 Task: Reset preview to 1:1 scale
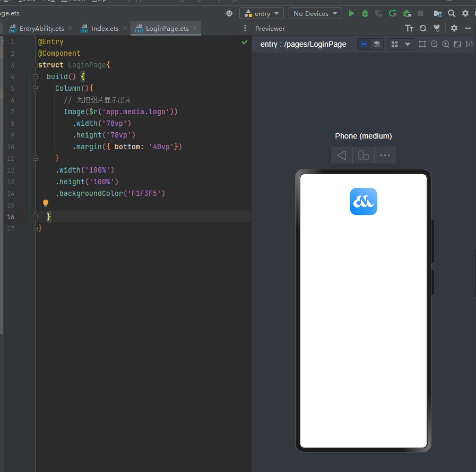[469, 45]
